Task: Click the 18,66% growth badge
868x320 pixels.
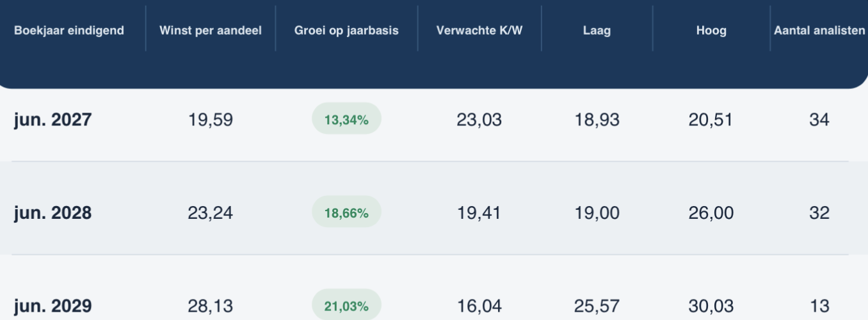Action: pyautogui.click(x=346, y=212)
